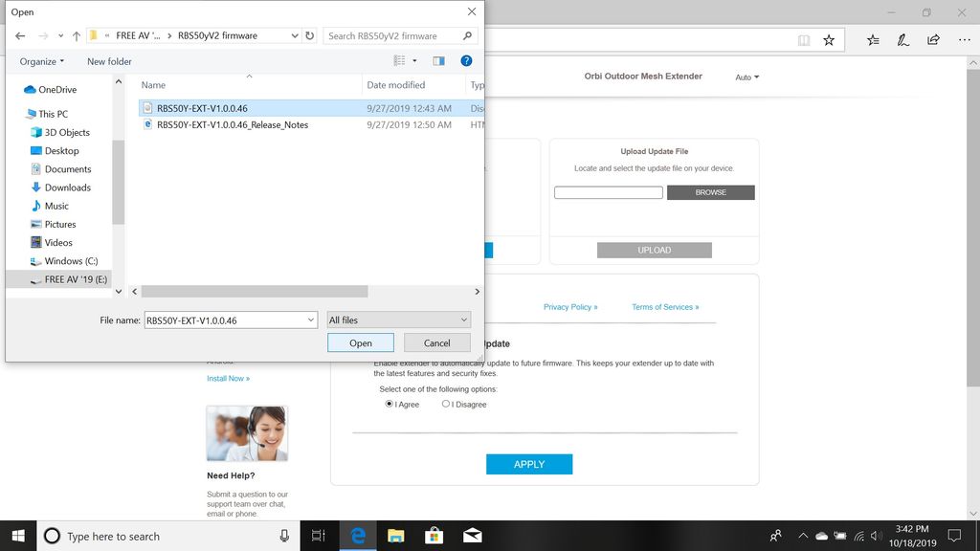Select the I Agree radio button
This screenshot has width=980, height=551.
point(389,405)
